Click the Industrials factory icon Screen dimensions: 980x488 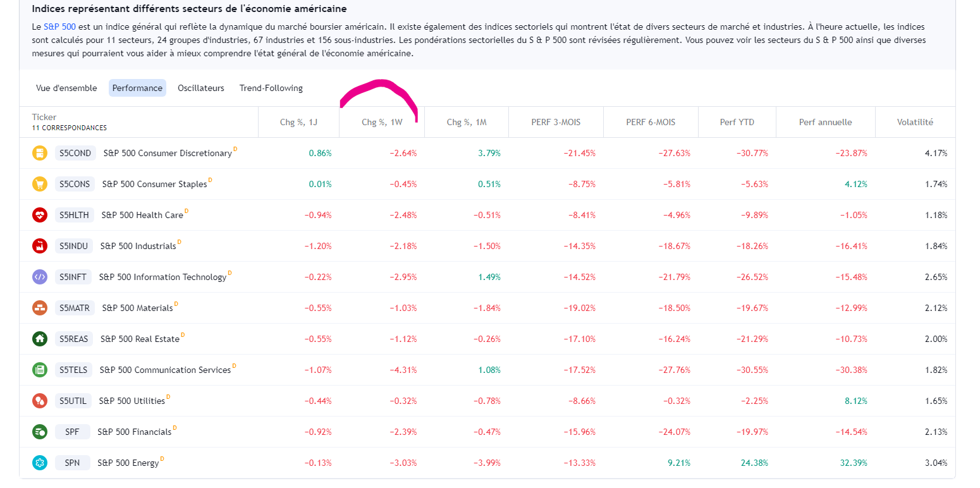(x=40, y=246)
